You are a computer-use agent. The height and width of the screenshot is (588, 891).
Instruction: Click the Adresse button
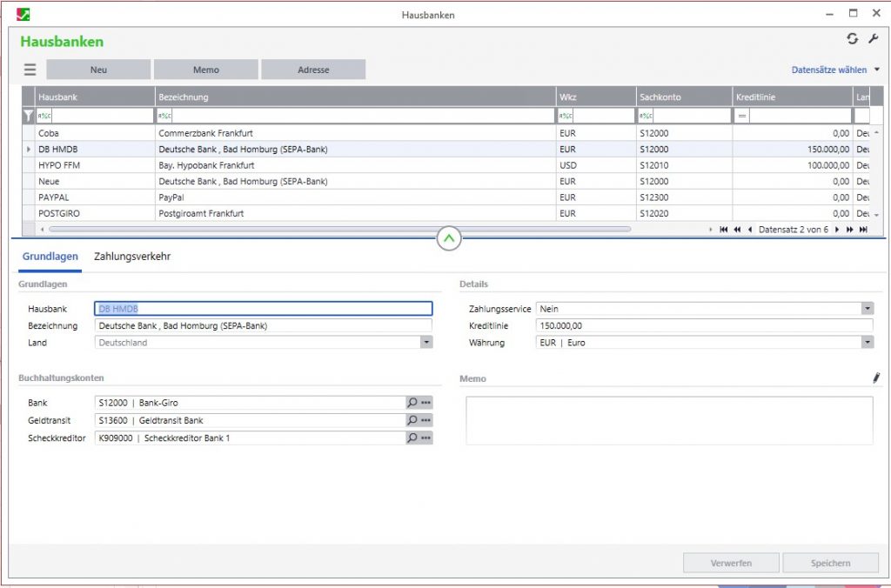[313, 70]
